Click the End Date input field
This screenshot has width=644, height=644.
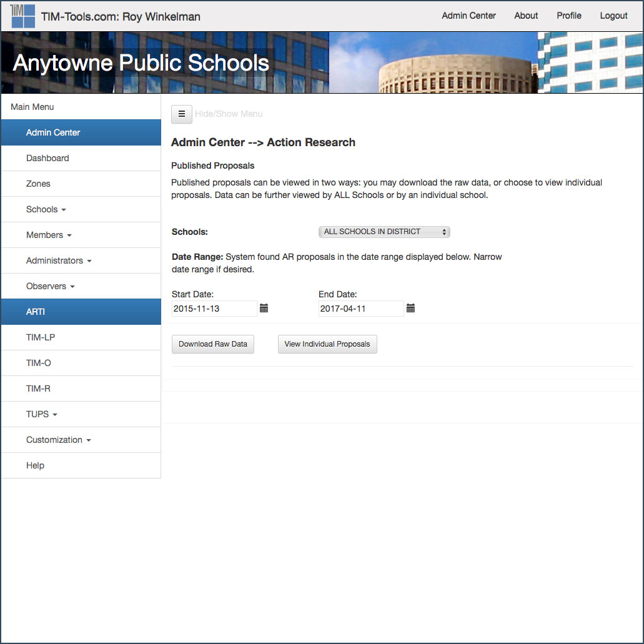click(x=361, y=309)
